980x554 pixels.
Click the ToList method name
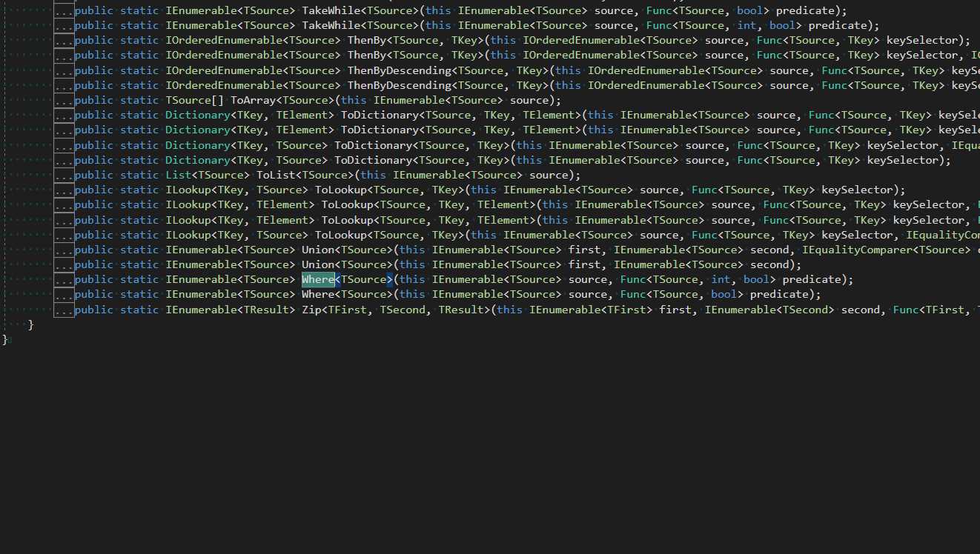[x=275, y=175]
